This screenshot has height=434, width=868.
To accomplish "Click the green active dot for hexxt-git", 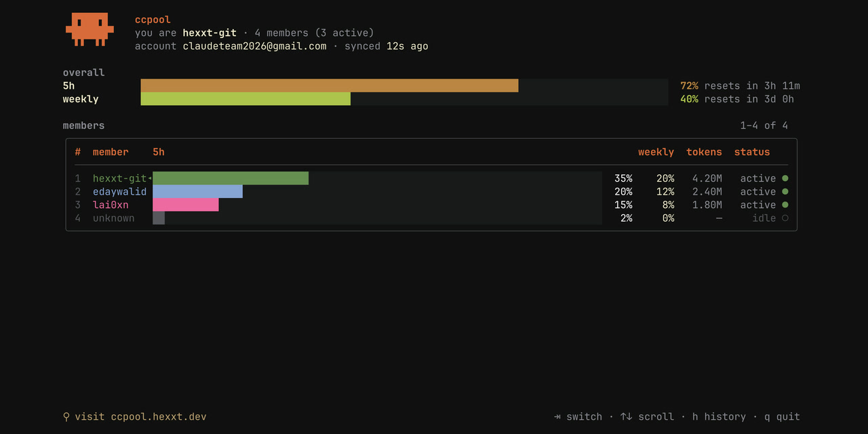I will [x=785, y=178].
